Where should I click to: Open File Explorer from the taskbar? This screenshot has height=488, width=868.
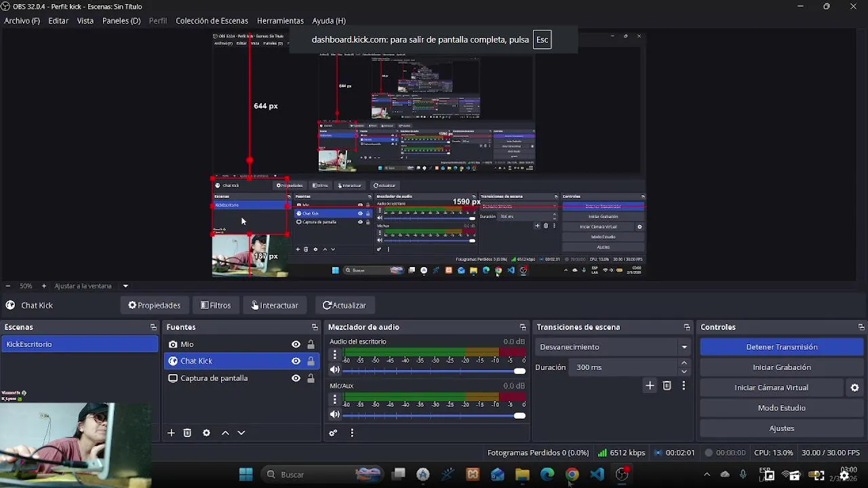click(522, 474)
